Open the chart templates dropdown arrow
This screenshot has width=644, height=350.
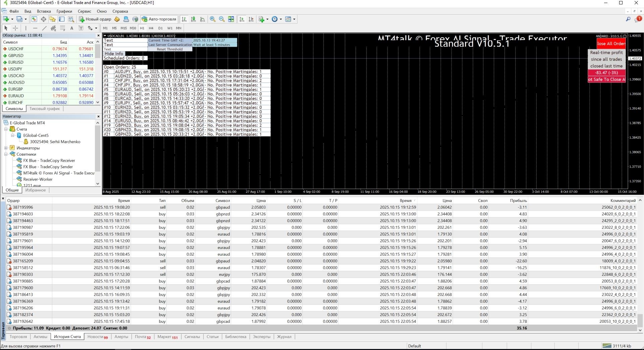click(294, 19)
